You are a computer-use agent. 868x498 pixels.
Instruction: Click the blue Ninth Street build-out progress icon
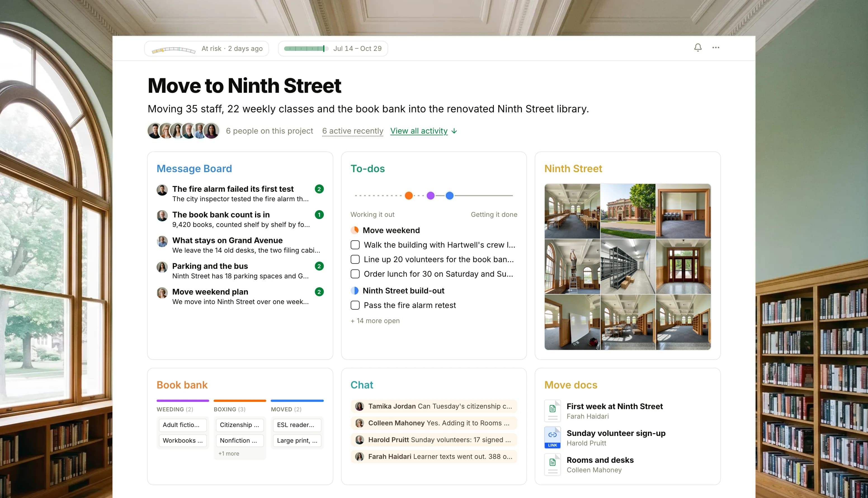click(355, 291)
